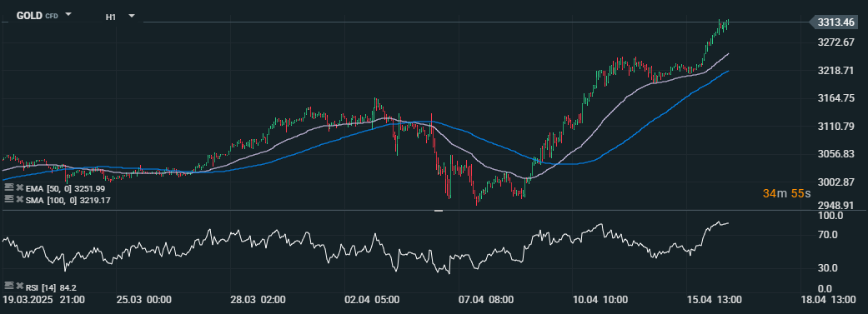Remove the RSI [14] indicator

[20, 287]
